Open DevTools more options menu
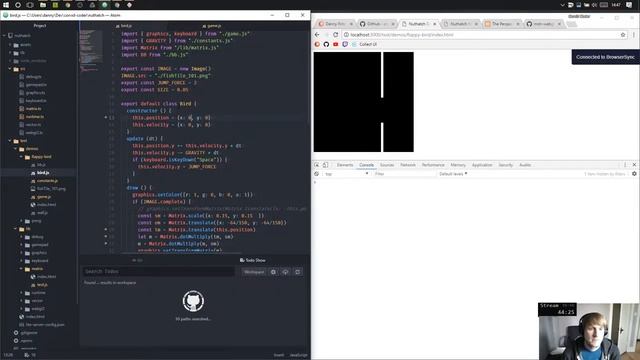640x360 pixels. pos(625,165)
